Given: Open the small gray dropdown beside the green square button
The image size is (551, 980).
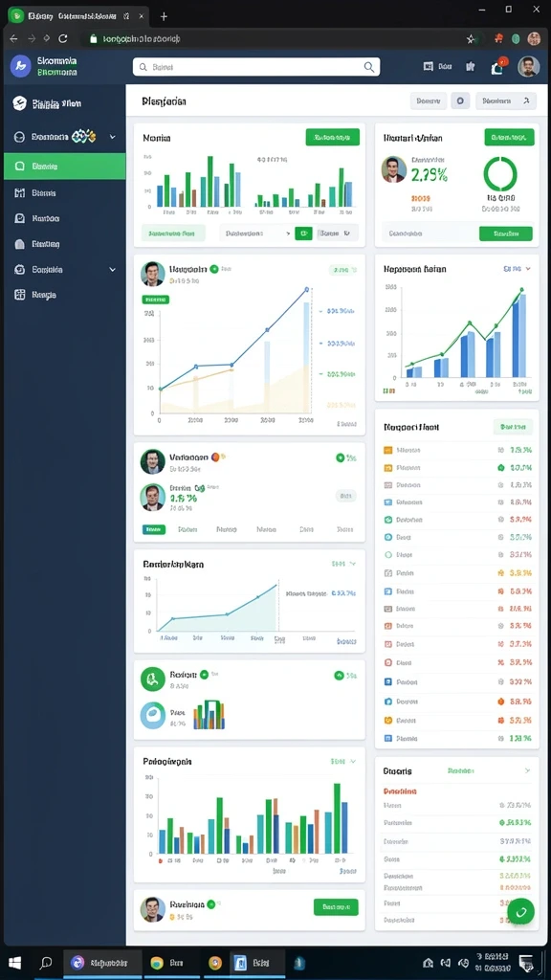Looking at the screenshot, I should point(338,234).
